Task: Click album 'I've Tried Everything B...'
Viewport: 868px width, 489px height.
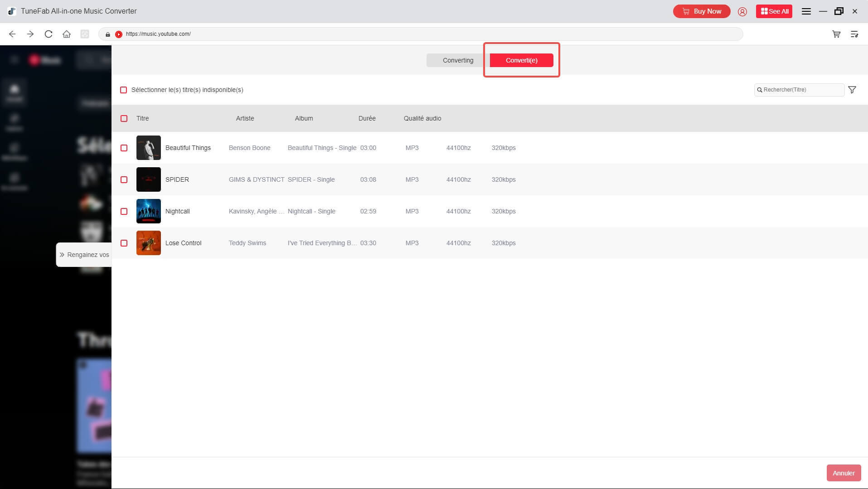Action: [x=322, y=243]
